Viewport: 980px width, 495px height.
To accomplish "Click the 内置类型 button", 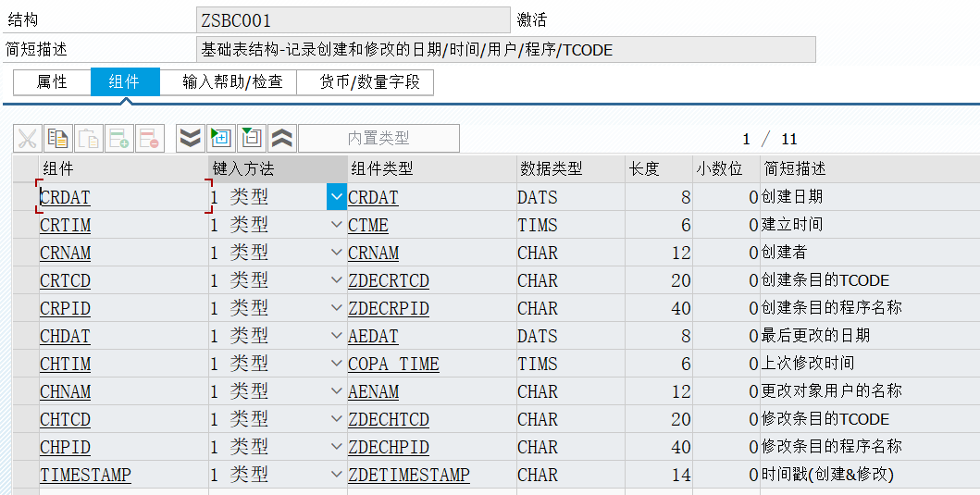I will coord(378,138).
